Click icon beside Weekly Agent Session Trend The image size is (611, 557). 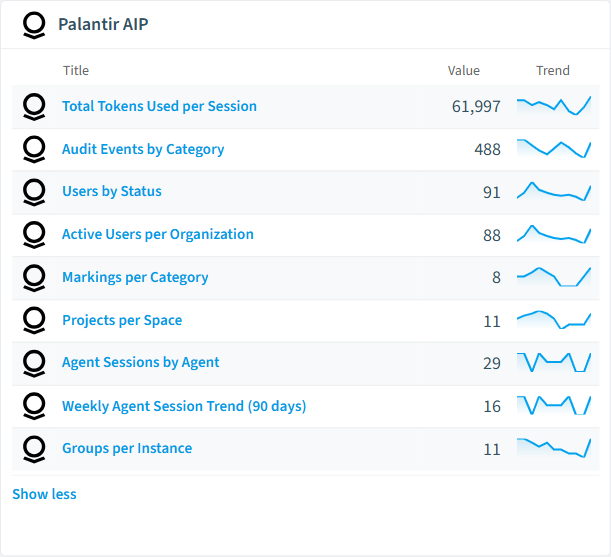[x=34, y=406]
